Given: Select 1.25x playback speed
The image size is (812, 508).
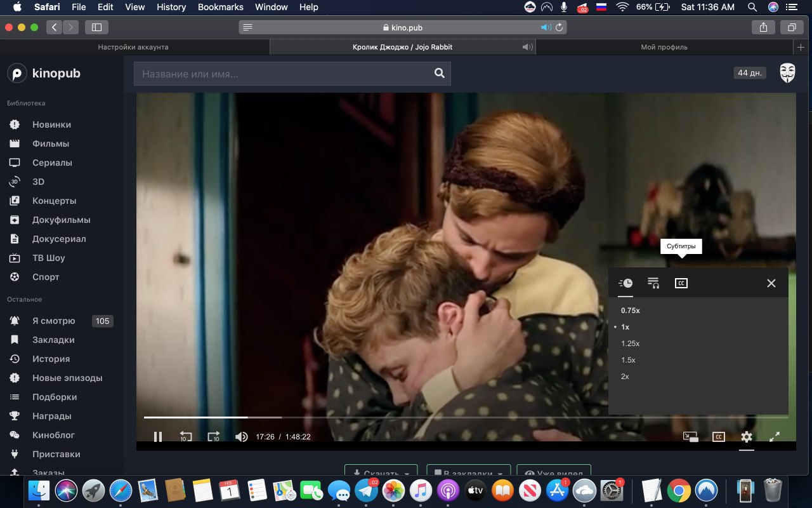Looking at the screenshot, I should tap(630, 344).
